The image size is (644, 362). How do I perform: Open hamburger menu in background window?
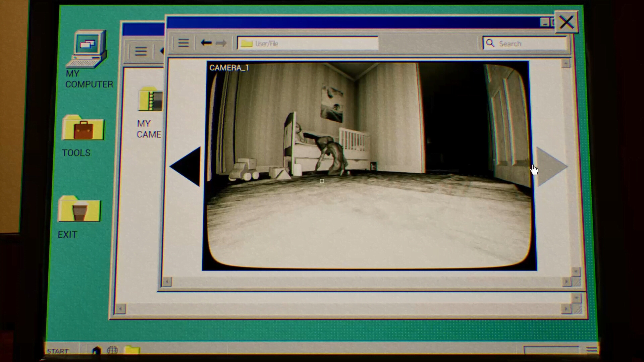[141, 51]
